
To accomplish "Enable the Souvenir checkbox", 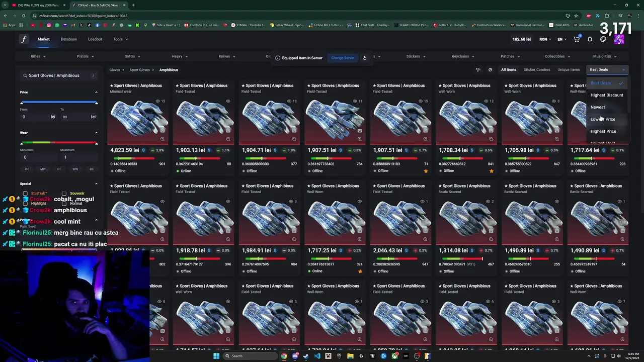I will tap(64, 194).
